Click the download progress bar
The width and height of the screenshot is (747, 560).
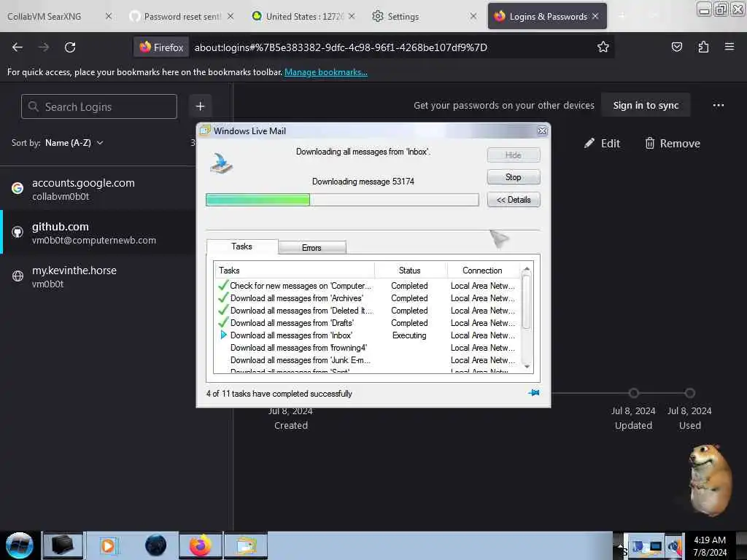(x=342, y=200)
